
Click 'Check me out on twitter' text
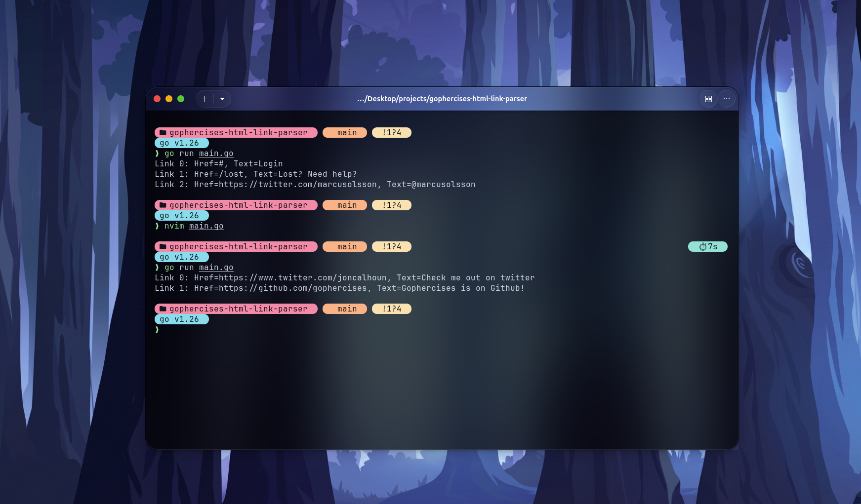point(478,277)
